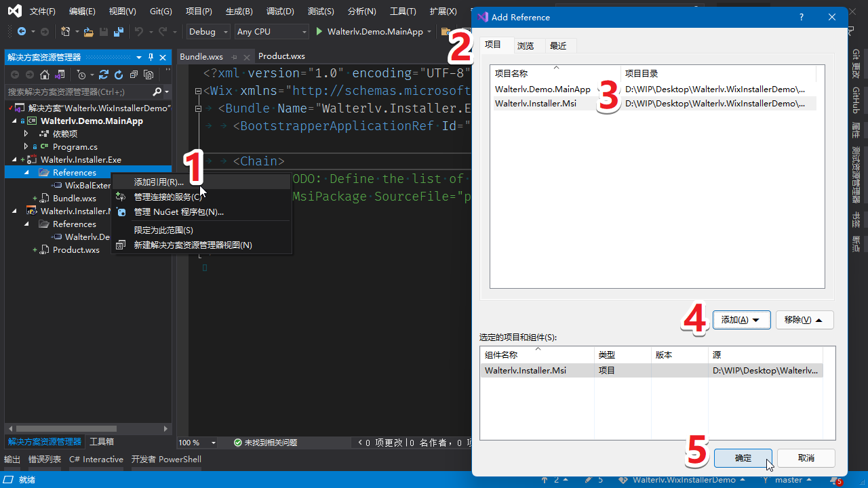Click the home icon in Solution Explorer
The image size is (868, 488).
click(x=45, y=75)
